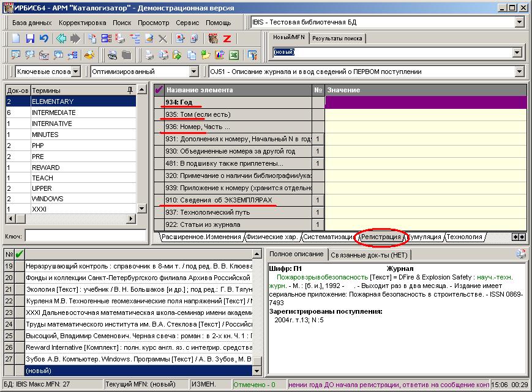
Task: Open the Помощь menu
Action: (x=218, y=23)
